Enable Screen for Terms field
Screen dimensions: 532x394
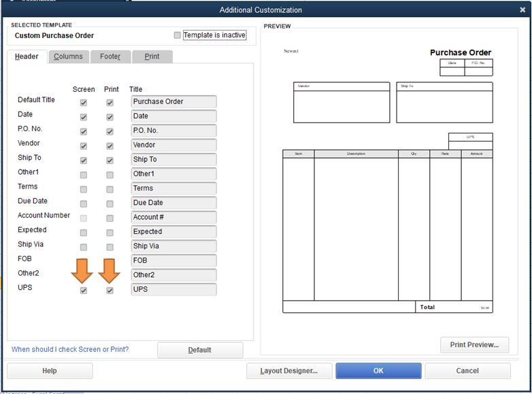point(84,189)
